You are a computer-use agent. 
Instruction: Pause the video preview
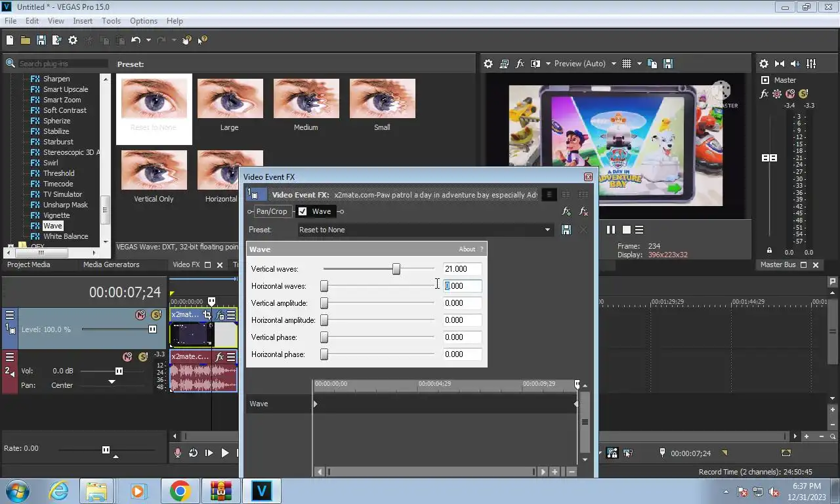click(x=611, y=230)
